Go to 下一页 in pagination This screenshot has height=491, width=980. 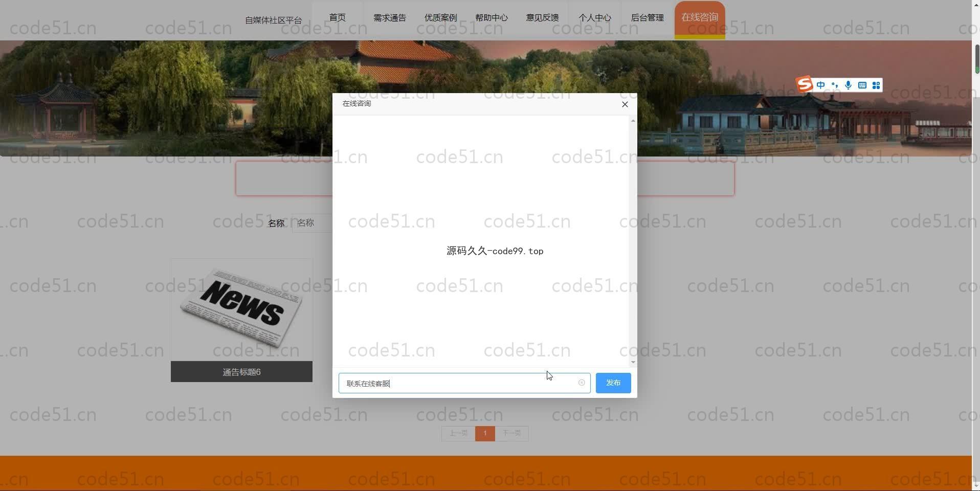pyautogui.click(x=511, y=433)
